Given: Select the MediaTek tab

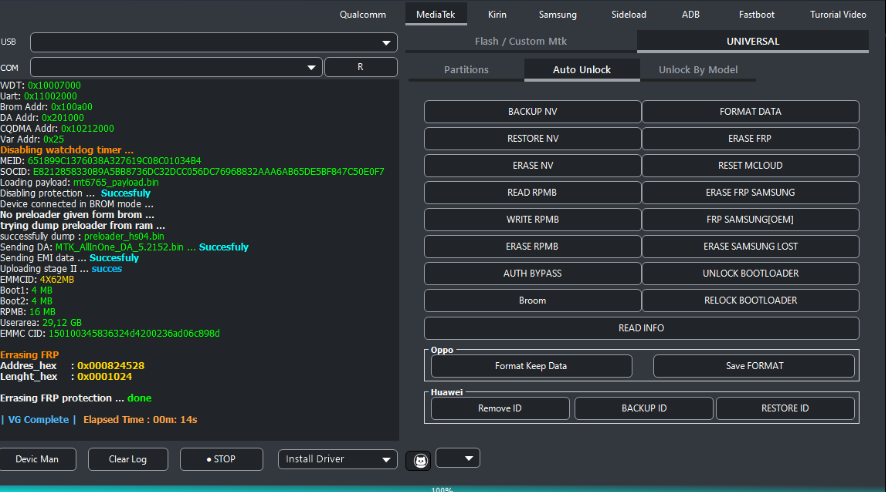Looking at the screenshot, I should pyautogui.click(x=436, y=15).
